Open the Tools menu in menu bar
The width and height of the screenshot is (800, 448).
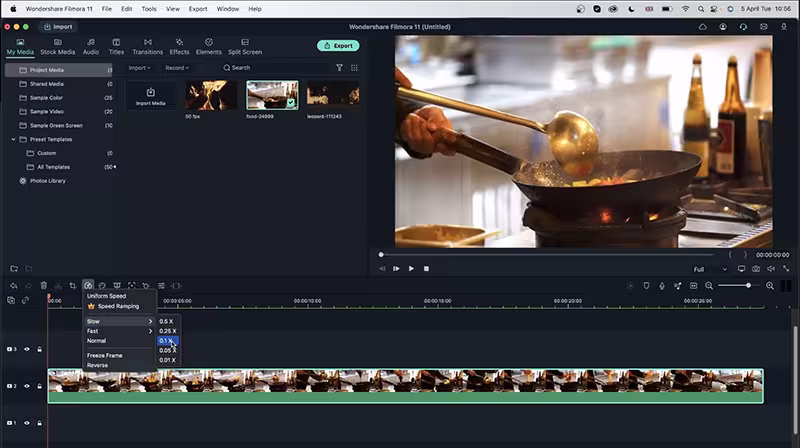[x=149, y=9]
